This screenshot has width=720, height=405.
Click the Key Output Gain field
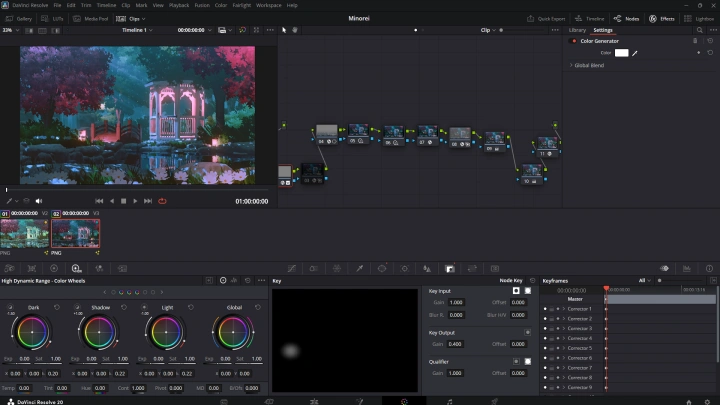click(456, 344)
